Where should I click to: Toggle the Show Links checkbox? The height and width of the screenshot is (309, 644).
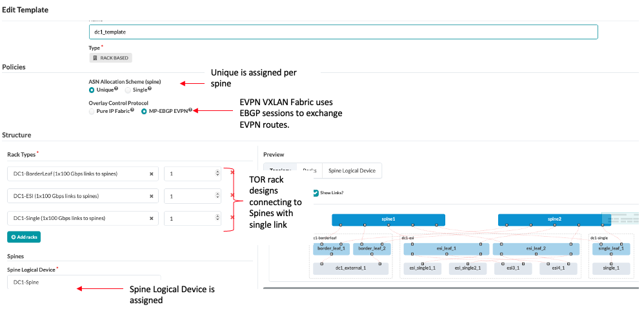315,192
